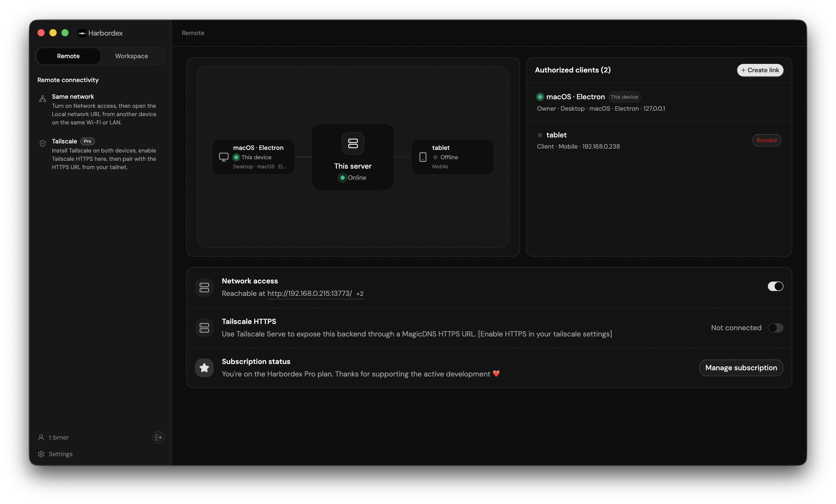Click the user profile icon
The height and width of the screenshot is (504, 836).
[41, 437]
